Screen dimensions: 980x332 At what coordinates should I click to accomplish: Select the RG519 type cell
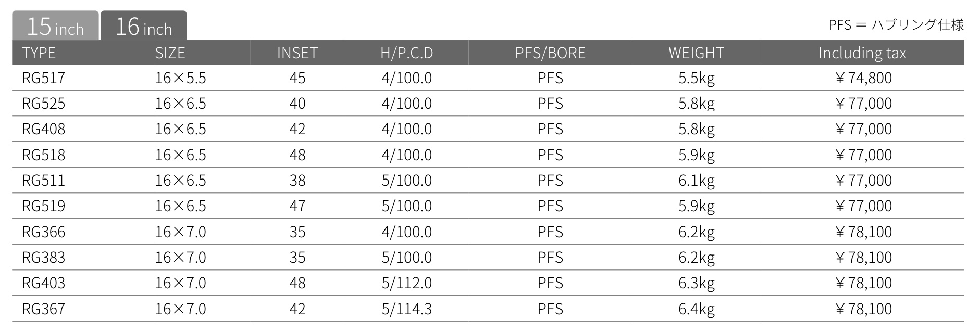pos(43,206)
